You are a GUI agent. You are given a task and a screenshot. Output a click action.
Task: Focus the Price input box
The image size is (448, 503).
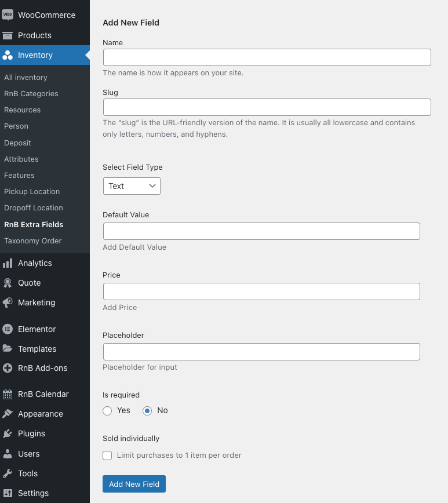coord(261,291)
